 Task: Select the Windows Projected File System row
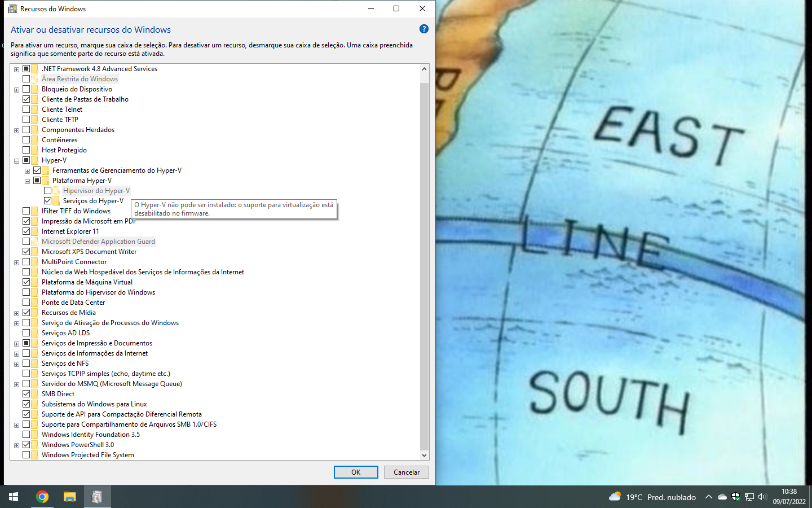(88, 455)
